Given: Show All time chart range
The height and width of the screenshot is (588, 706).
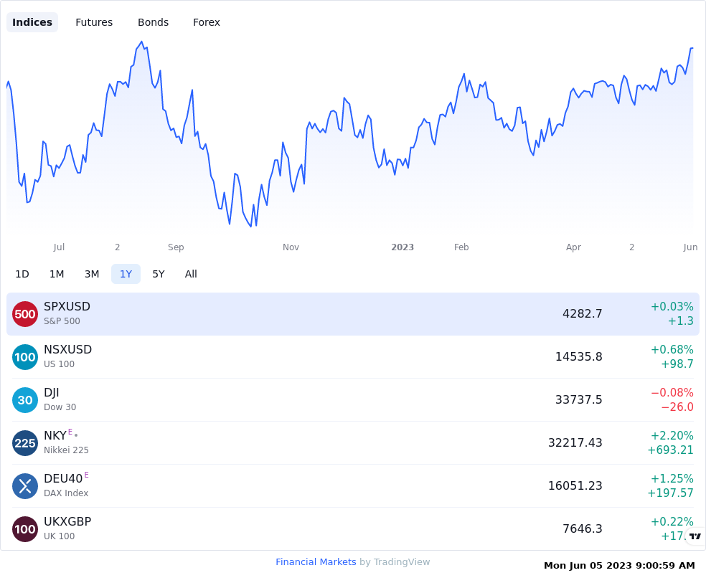Looking at the screenshot, I should tap(191, 274).
